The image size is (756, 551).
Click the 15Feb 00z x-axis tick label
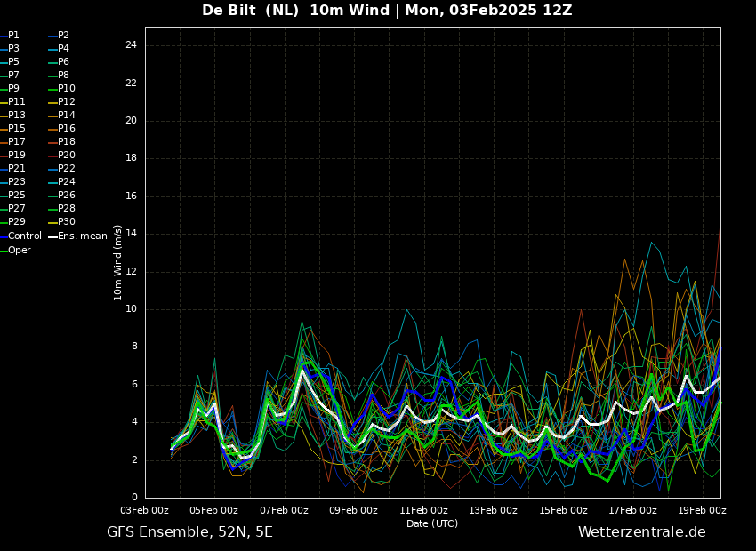(563, 510)
